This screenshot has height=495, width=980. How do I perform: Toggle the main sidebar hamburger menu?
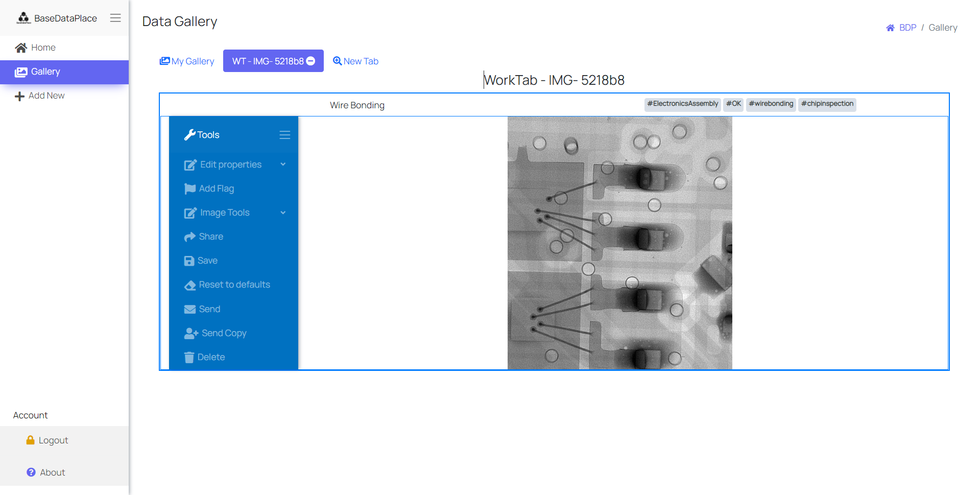click(115, 18)
